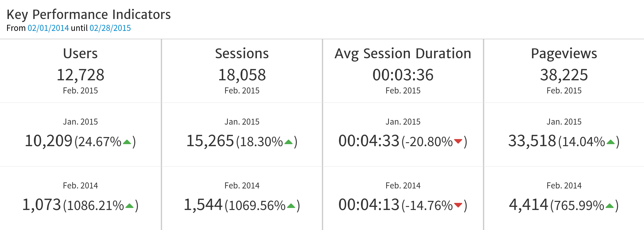The image size is (644, 230).
Task: Open the end date 02/28/2015 link
Action: pyautogui.click(x=110, y=28)
